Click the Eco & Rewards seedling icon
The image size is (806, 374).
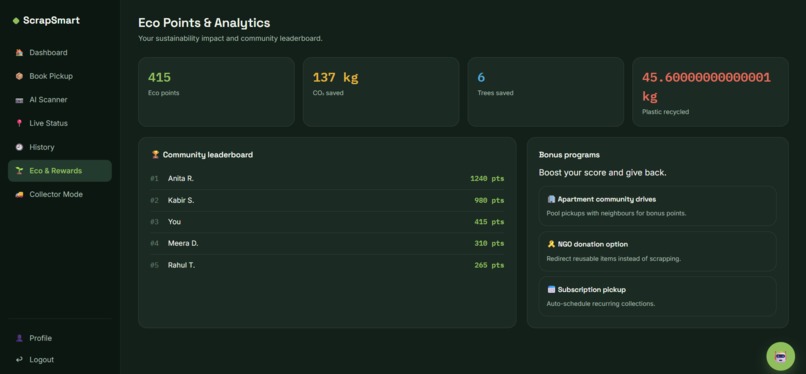(x=19, y=171)
